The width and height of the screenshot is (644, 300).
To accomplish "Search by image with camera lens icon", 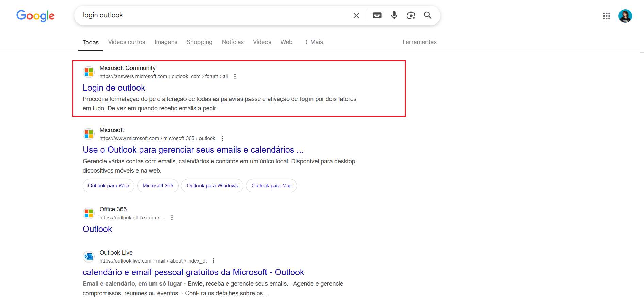I will [x=411, y=15].
